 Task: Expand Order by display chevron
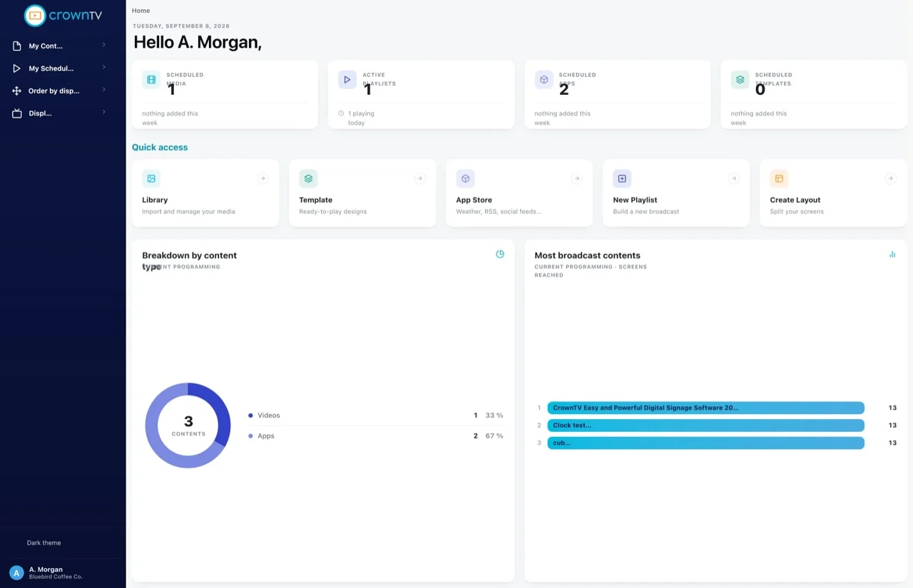pos(104,90)
